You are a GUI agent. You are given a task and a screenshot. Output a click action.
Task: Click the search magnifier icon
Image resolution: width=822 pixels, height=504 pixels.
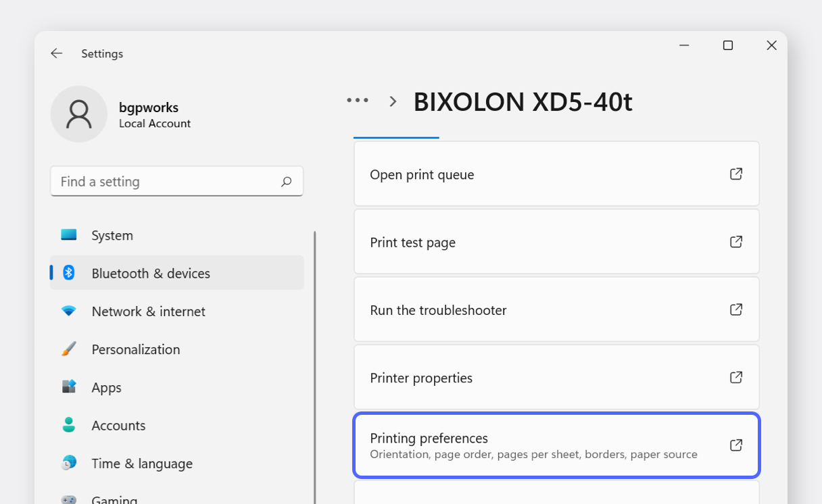(286, 182)
